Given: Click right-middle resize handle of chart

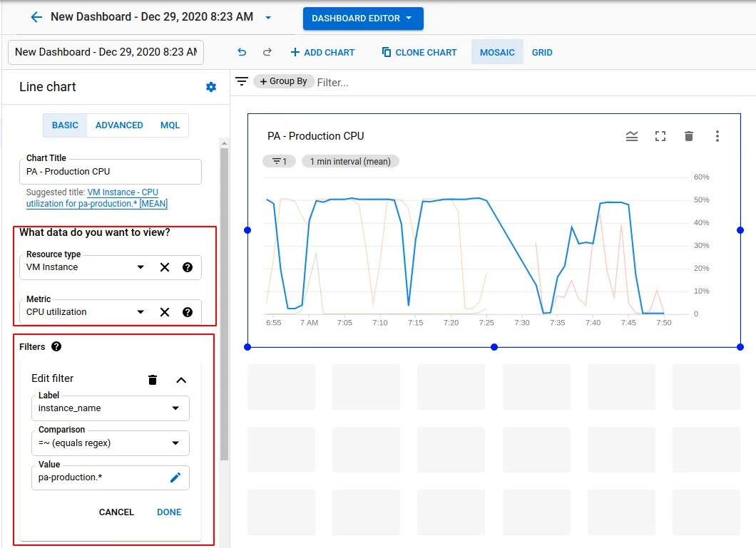Looking at the screenshot, I should [740, 230].
